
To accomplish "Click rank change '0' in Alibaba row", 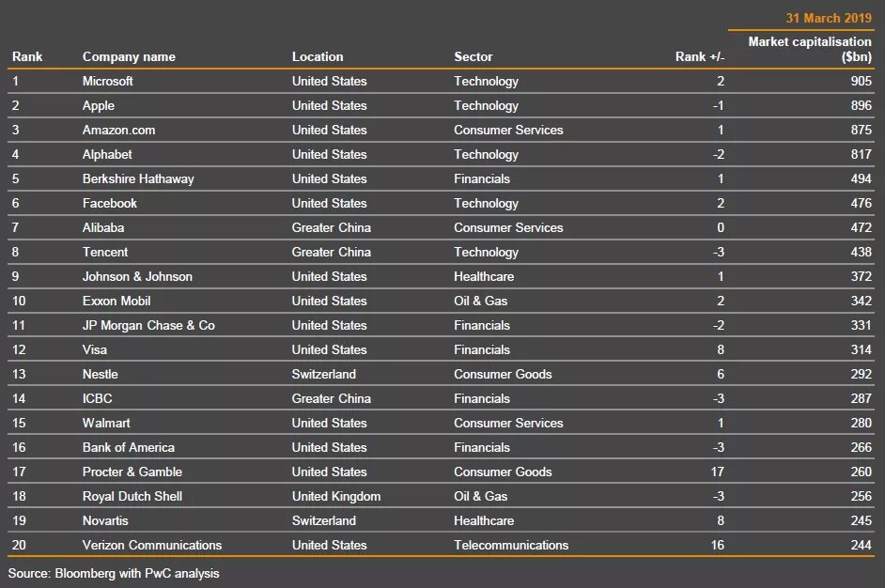I will tap(721, 227).
